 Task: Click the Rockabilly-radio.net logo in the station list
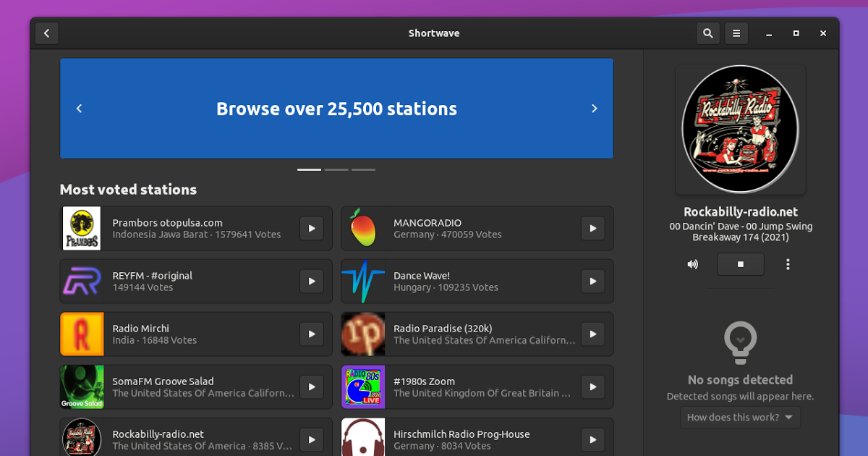tap(82, 438)
